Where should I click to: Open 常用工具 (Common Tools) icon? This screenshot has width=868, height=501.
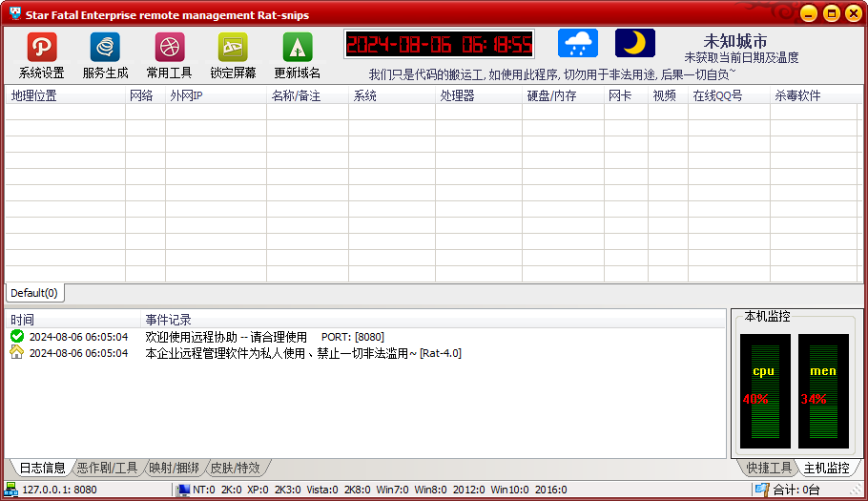[169, 48]
